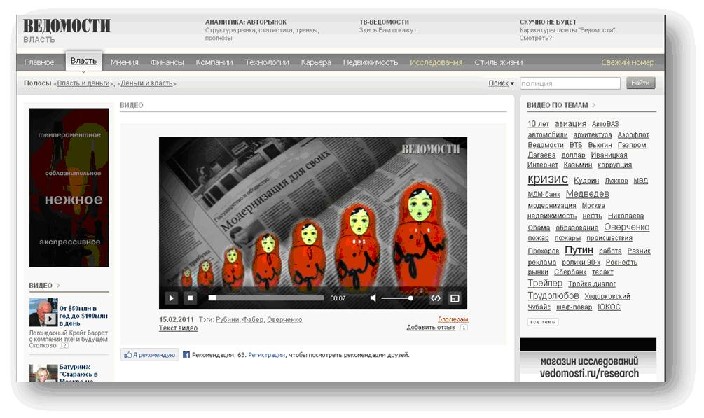Open the Главное menu tab
Image resolution: width=704 pixels, height=418 pixels.
(39, 62)
